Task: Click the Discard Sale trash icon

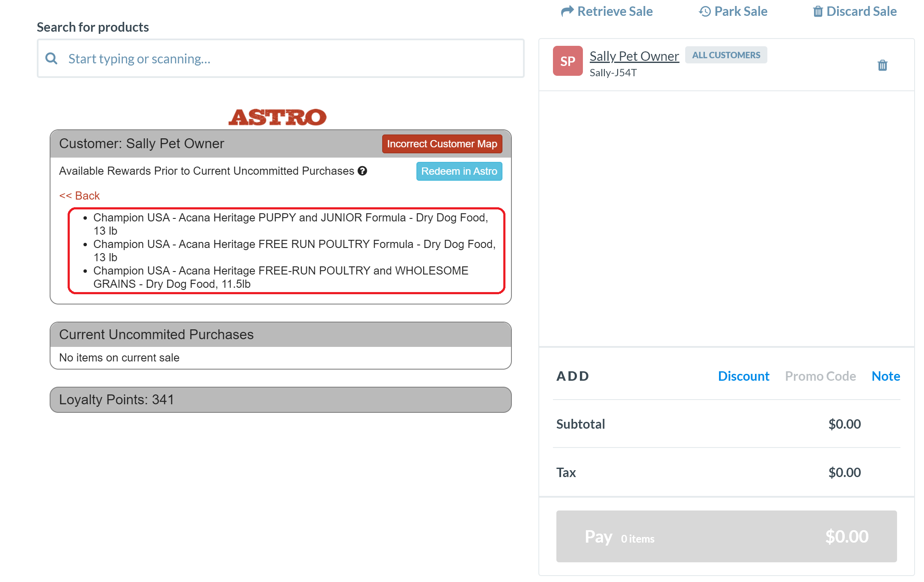Action: (x=818, y=12)
